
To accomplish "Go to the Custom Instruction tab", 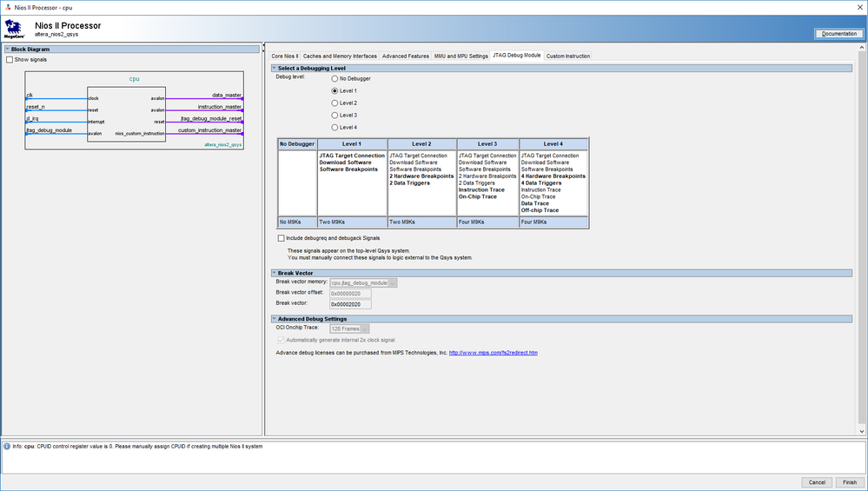I will point(568,56).
